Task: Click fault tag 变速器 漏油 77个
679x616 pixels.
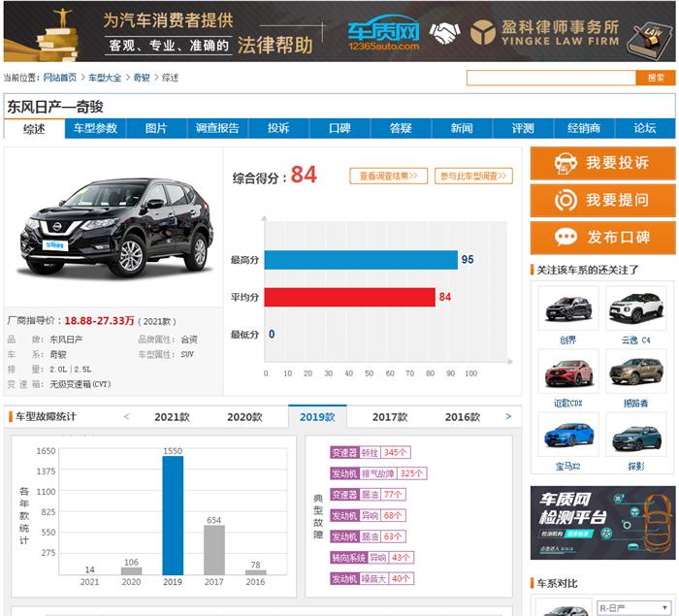Action: [368, 495]
